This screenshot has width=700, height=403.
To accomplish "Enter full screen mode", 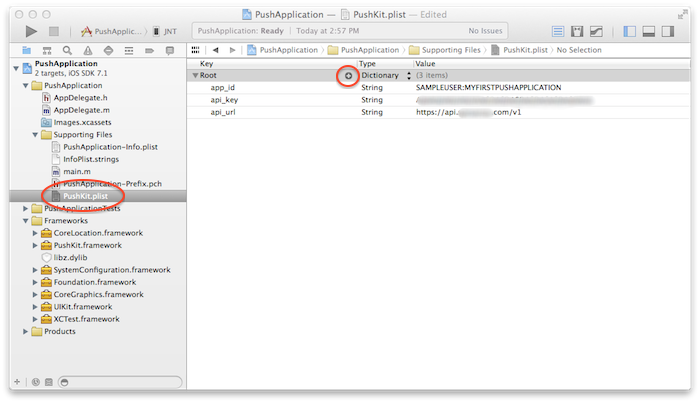I will point(682,15).
